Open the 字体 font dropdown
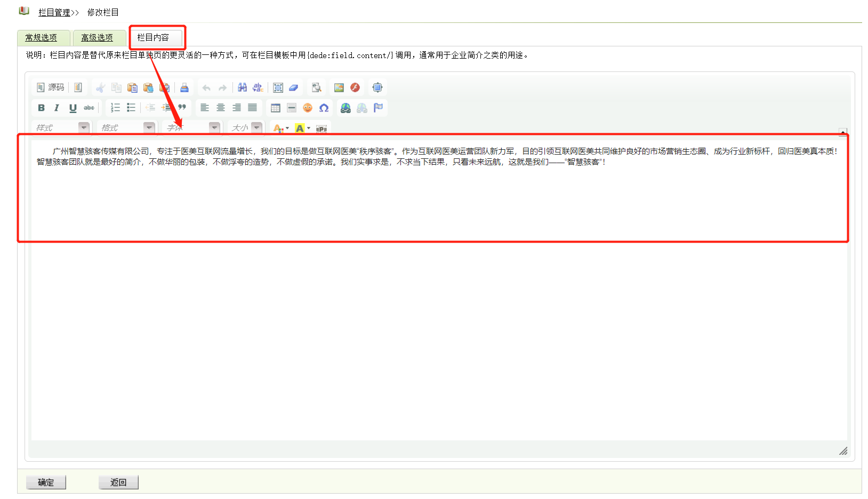This screenshot has height=499, width=868. [x=192, y=128]
